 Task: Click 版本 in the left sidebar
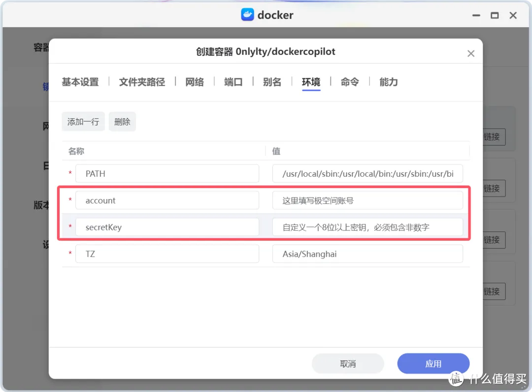tap(41, 205)
